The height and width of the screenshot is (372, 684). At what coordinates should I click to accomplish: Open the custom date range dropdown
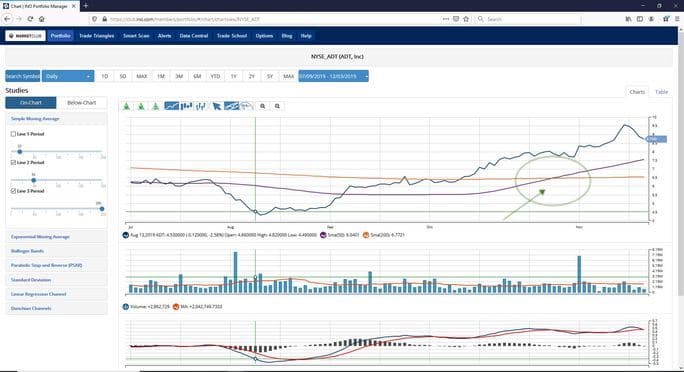pyautogui.click(x=333, y=76)
